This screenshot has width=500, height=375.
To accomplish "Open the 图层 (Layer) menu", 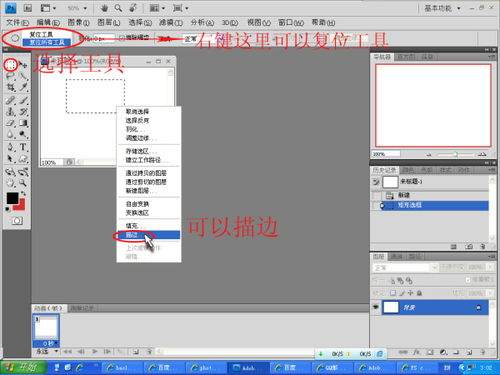I will pyautogui.click(x=109, y=23).
